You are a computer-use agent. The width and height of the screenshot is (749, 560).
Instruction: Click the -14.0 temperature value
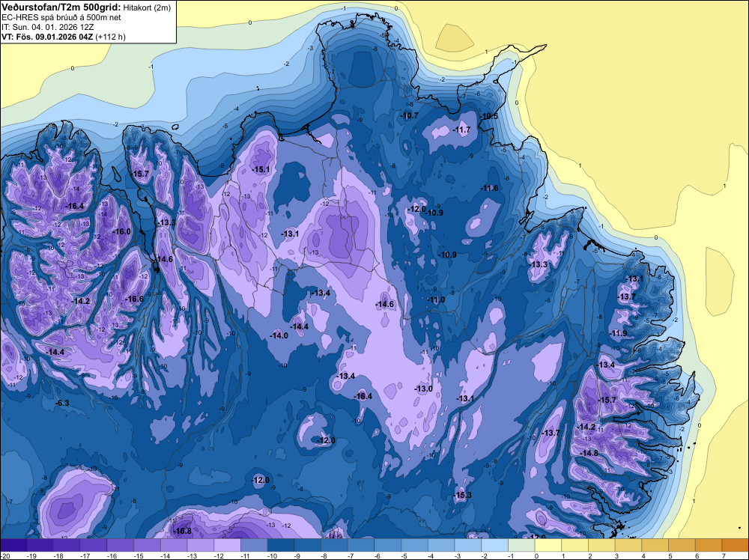[279, 335]
